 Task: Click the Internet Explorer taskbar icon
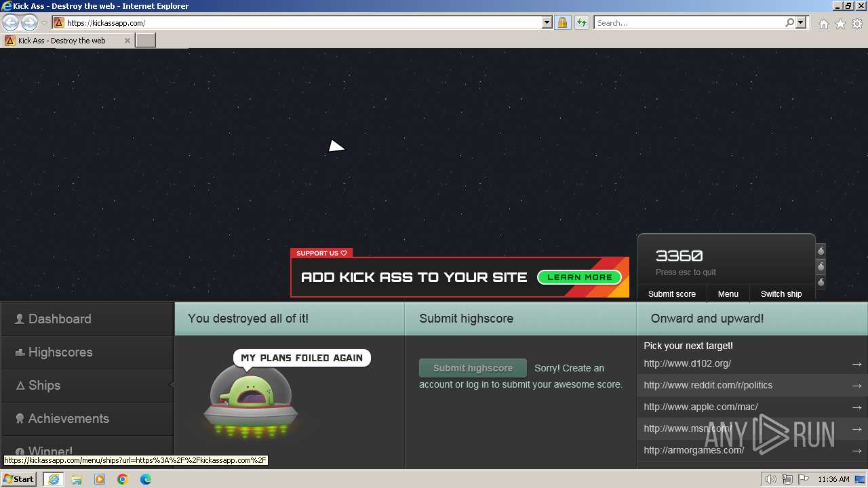pyautogui.click(x=53, y=479)
